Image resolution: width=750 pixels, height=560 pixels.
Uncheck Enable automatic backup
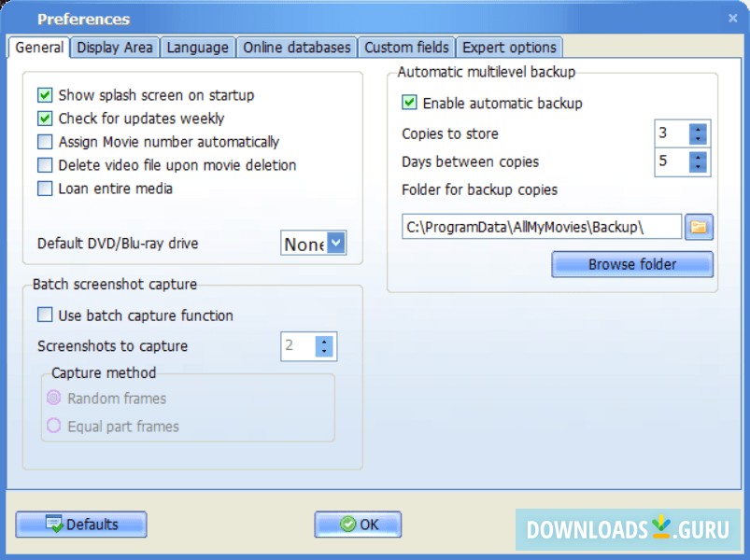click(x=409, y=103)
